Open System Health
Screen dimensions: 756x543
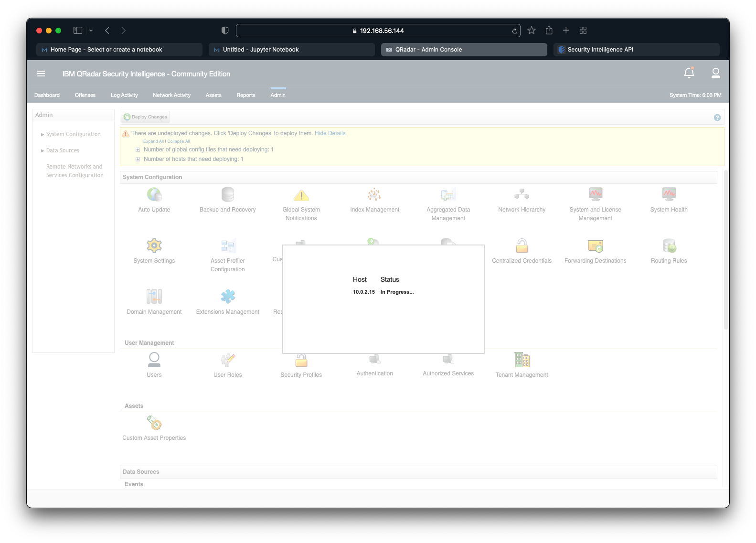pyautogui.click(x=669, y=194)
